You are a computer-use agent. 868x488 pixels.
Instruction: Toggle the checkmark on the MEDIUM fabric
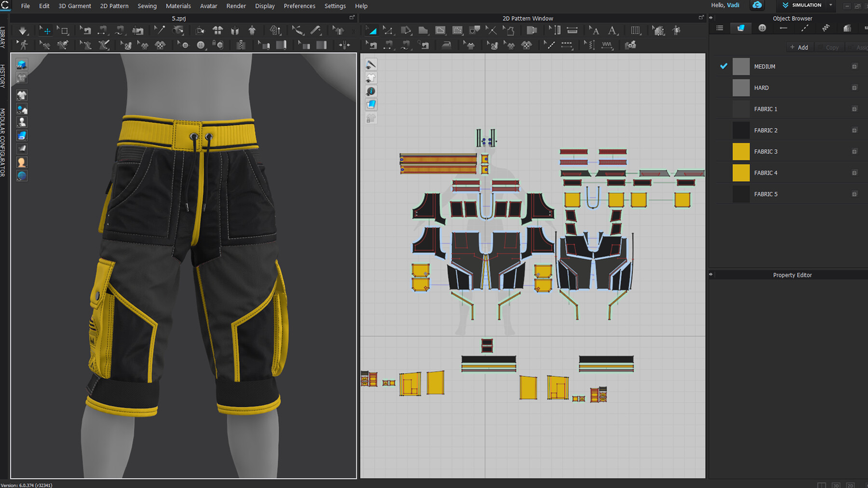tap(723, 66)
